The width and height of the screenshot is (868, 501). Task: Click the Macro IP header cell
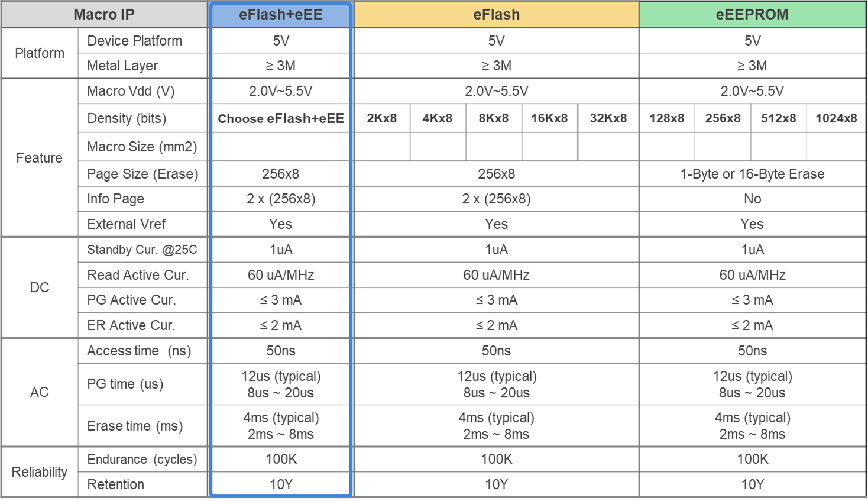coord(104,15)
